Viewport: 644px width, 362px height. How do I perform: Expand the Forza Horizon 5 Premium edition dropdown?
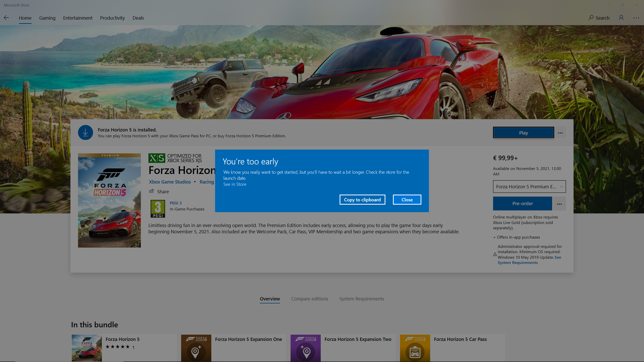pyautogui.click(x=529, y=187)
